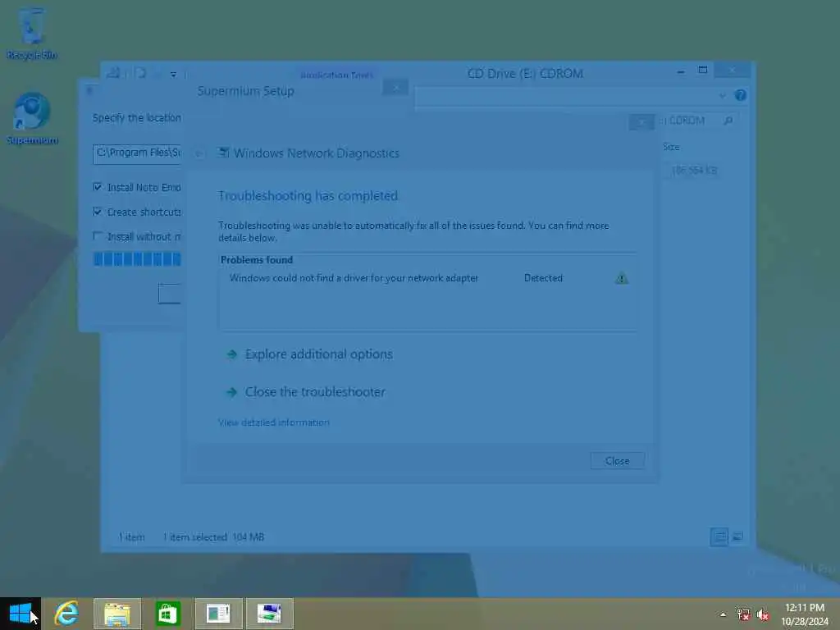
Task: Maximize the CD Drive Explorer window
Action: click(x=703, y=71)
